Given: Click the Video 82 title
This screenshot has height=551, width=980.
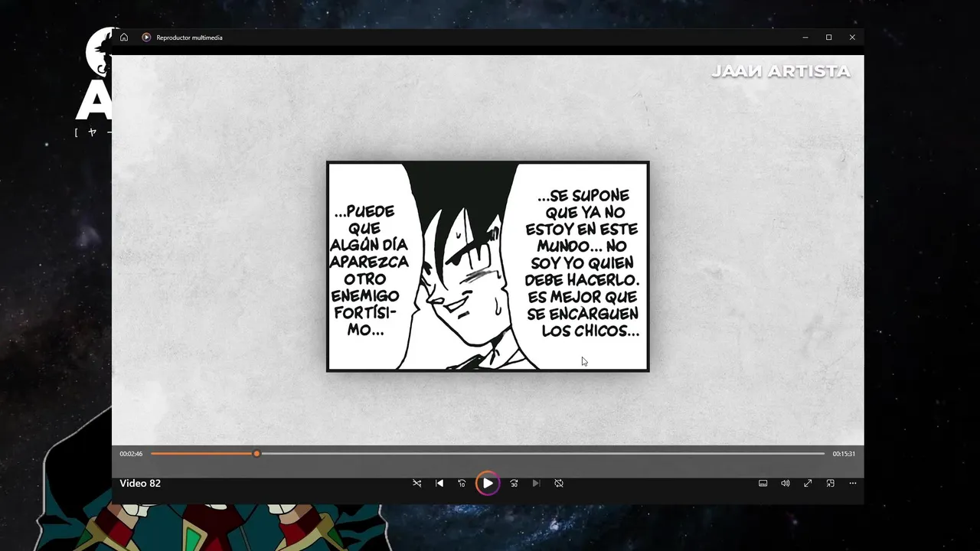Looking at the screenshot, I should 140,484.
